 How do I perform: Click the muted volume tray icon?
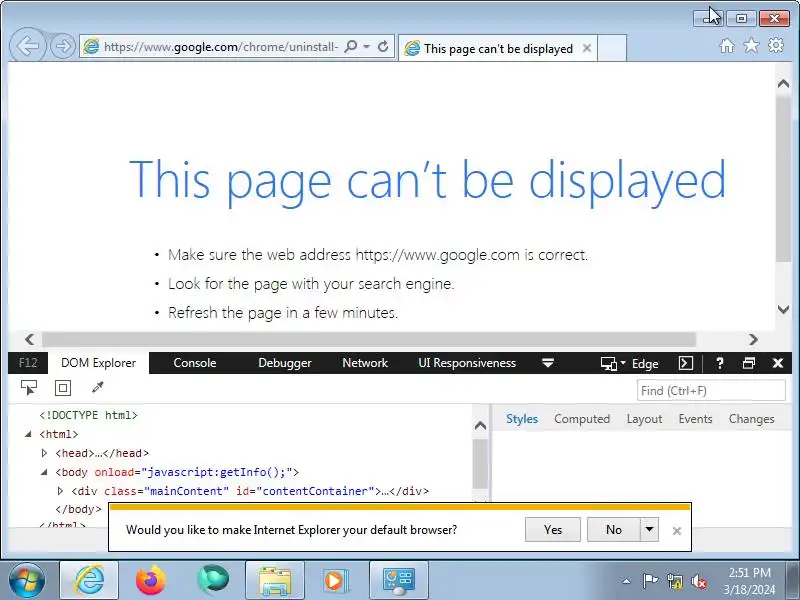698,581
